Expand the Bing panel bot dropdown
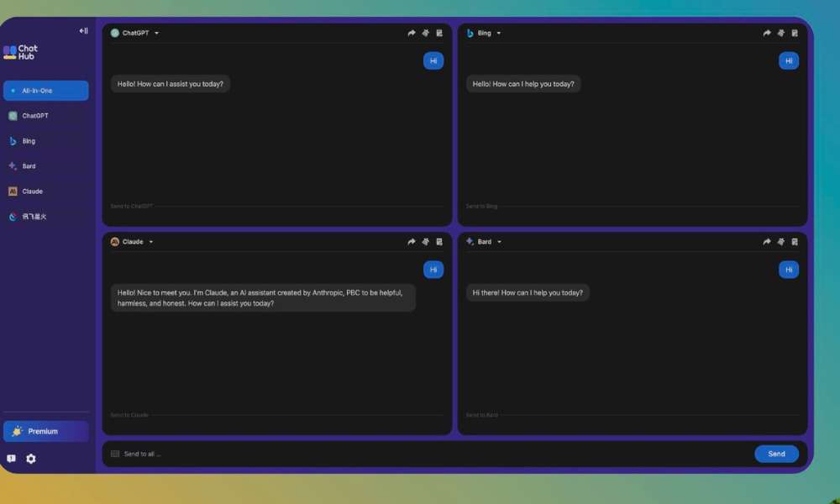The image size is (840, 504). [499, 34]
